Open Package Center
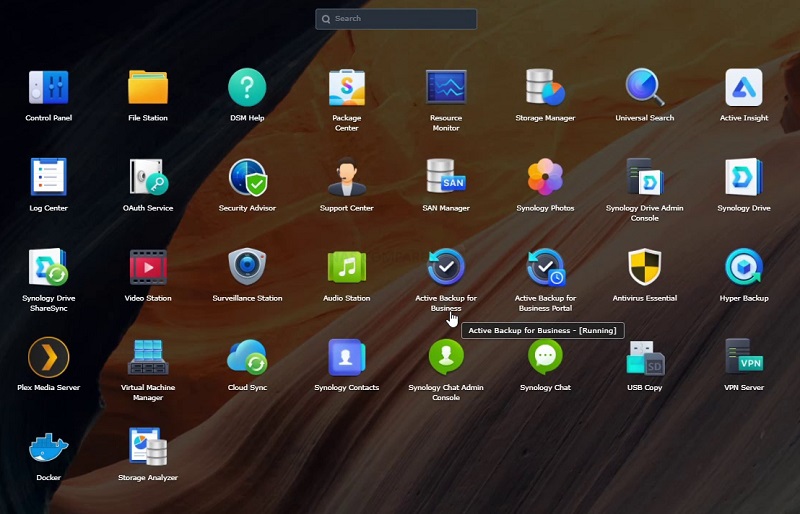Viewport: 800px width, 514px height. [347, 88]
